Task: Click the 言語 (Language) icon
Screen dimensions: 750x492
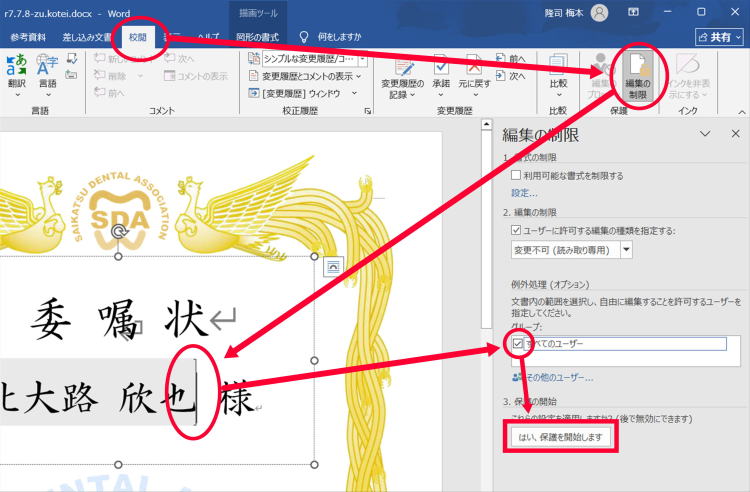Action: click(x=47, y=70)
